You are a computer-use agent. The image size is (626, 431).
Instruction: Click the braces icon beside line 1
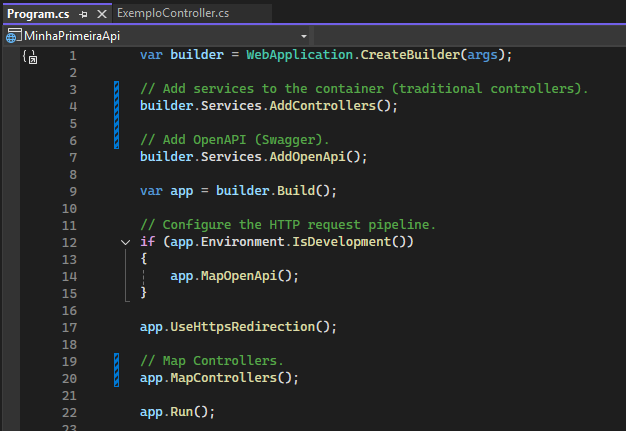(x=29, y=58)
